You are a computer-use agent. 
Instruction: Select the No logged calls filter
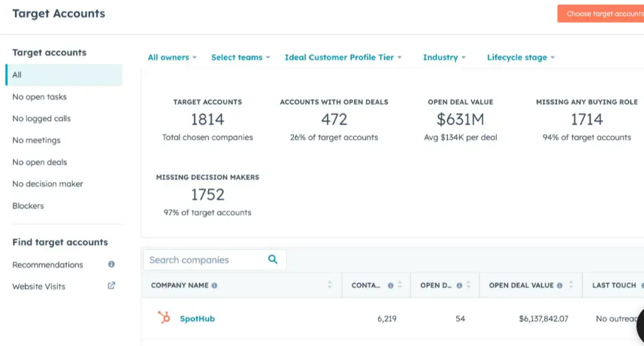pos(41,119)
